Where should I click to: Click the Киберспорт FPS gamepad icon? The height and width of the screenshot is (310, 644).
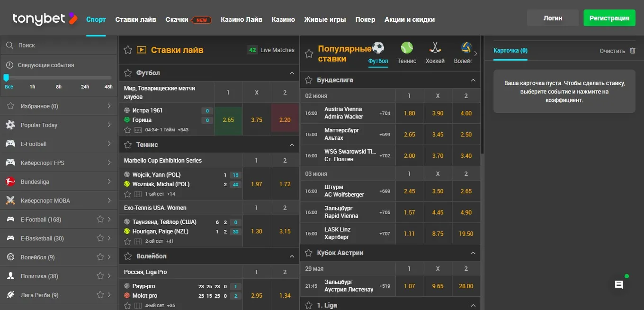(10, 163)
